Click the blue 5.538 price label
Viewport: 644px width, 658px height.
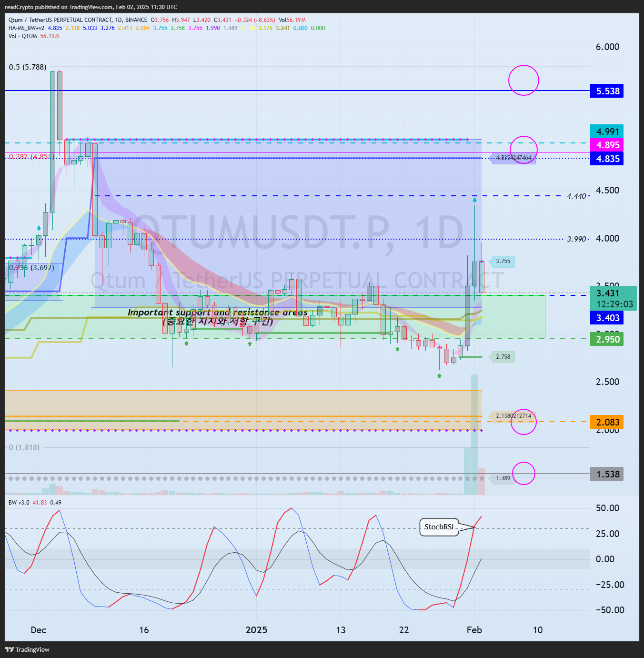pyautogui.click(x=607, y=91)
